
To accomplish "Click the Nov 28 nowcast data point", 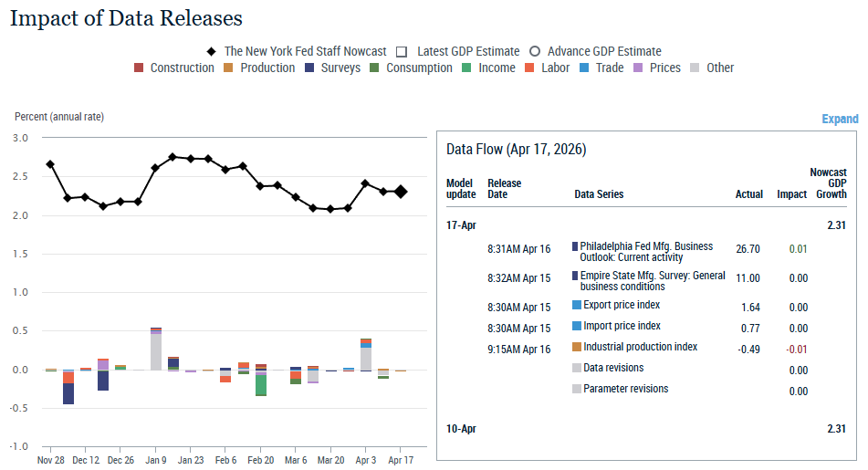I will (50, 164).
